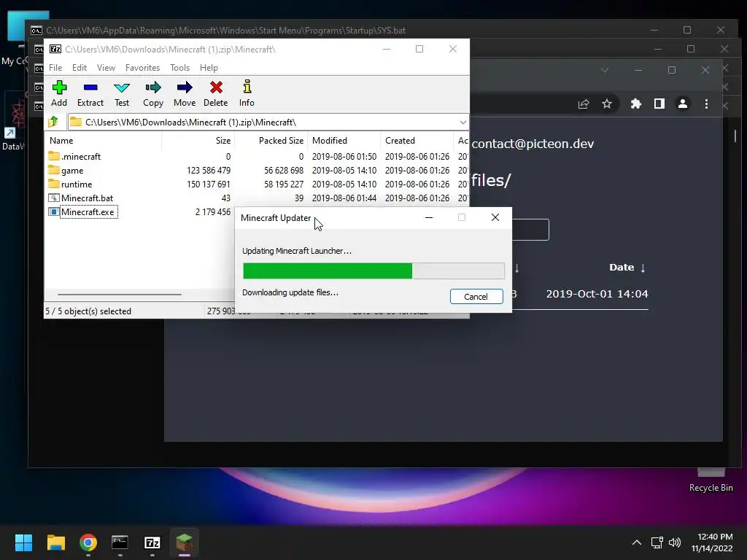Image resolution: width=747 pixels, height=560 pixels.
Task: Sort by Packed Size column header
Action: click(271, 141)
